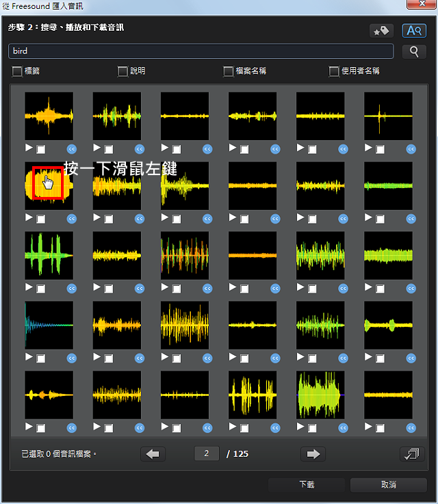Play the row three, column five sound

click(300, 287)
